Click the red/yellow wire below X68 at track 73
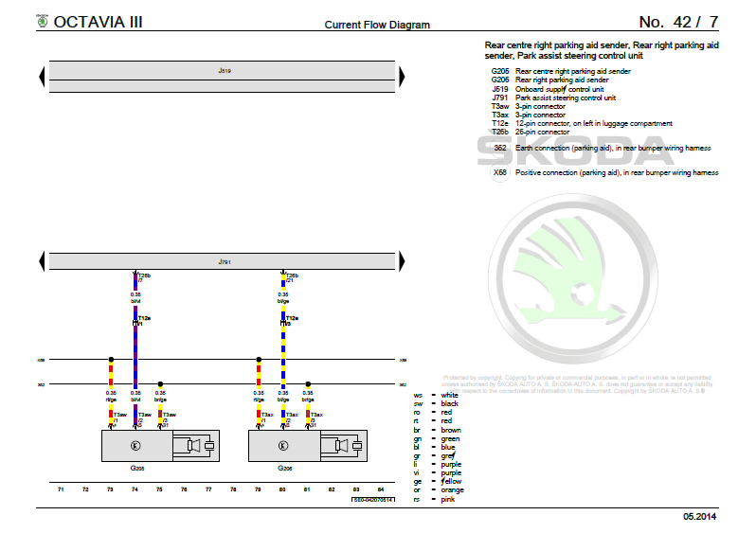The image size is (756, 533). [111, 376]
